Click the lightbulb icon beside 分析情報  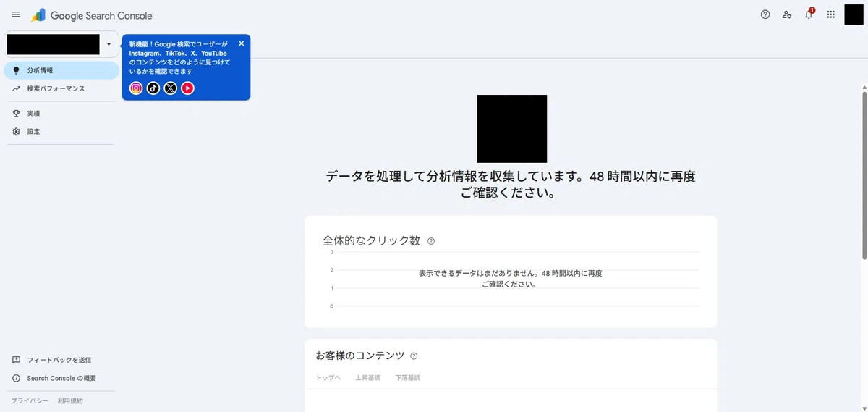(16, 70)
